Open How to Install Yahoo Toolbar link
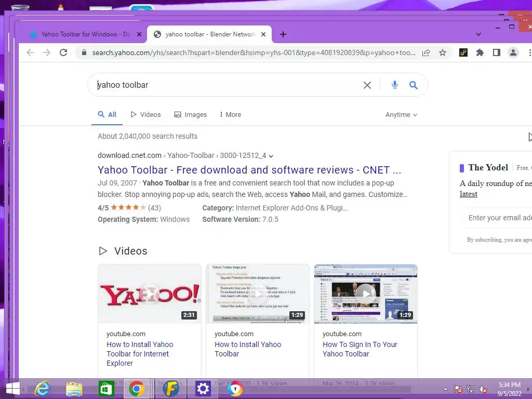Screen dimensions: 532x399 (x=248, y=349)
